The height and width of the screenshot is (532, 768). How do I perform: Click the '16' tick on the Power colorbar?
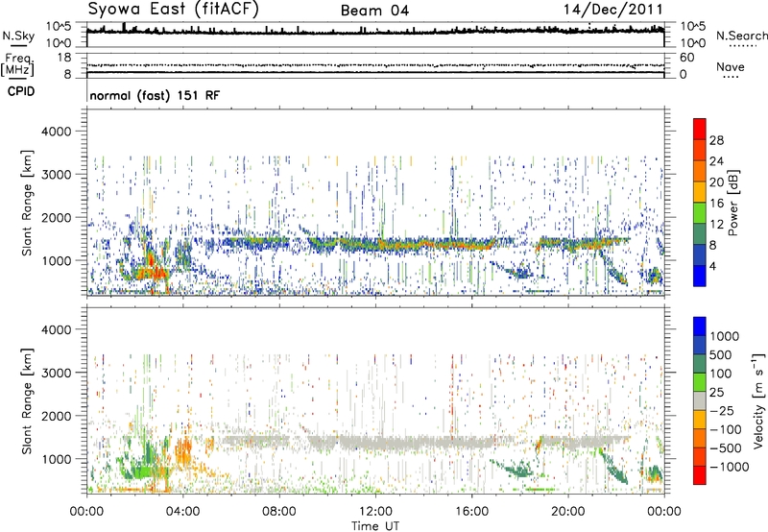716,204
